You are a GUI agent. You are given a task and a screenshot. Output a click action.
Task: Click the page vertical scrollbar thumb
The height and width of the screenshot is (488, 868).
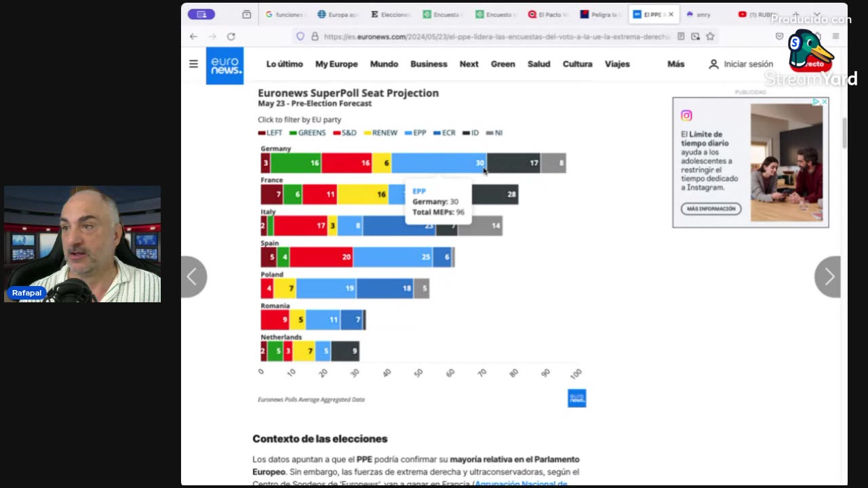844,132
